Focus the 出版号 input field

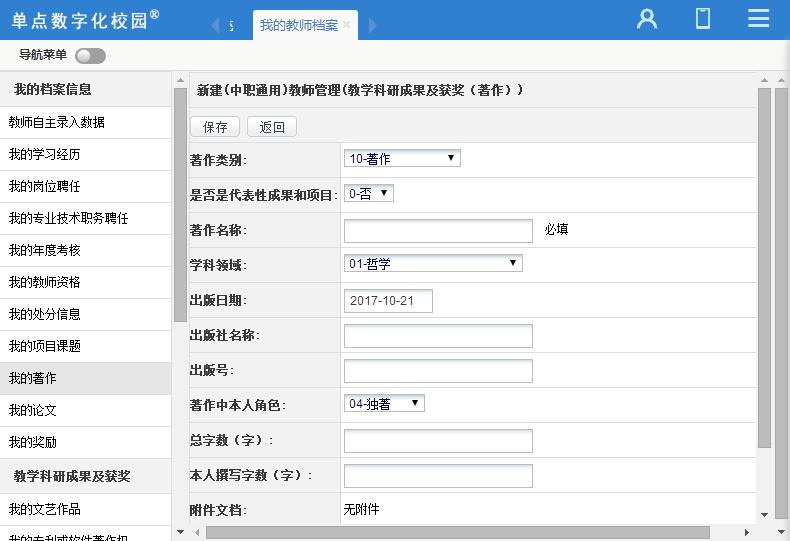[x=438, y=371]
